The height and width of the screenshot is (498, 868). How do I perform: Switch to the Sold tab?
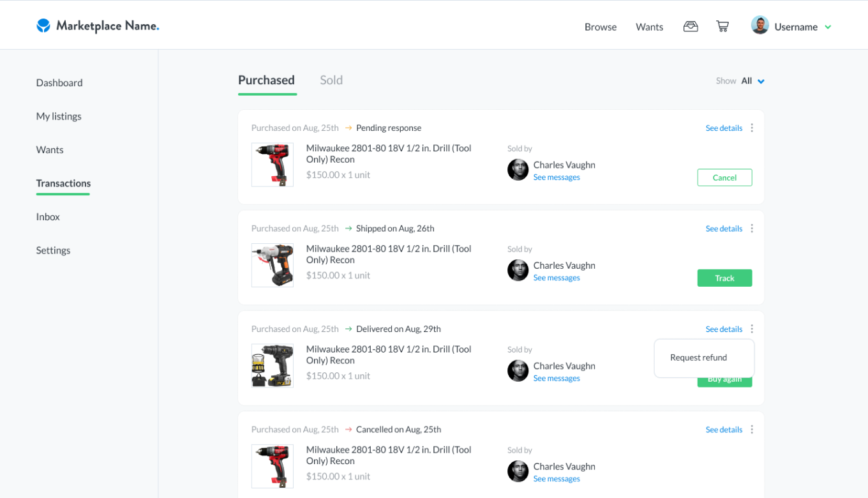[331, 80]
